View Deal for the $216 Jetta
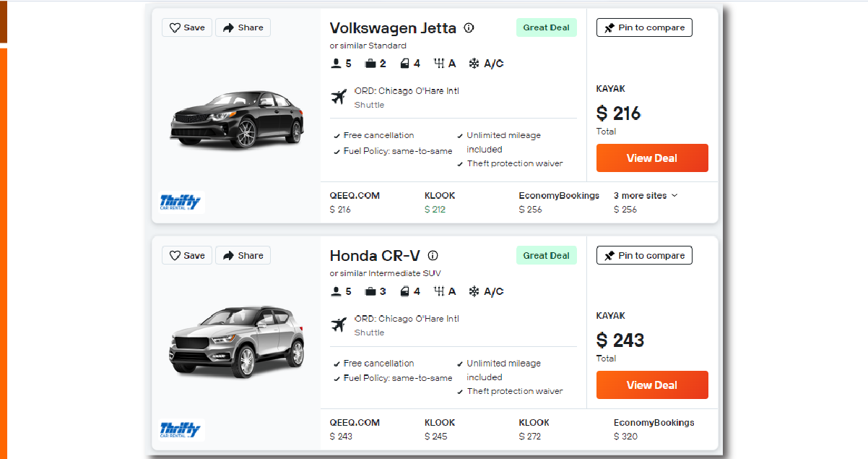Viewport: 868px width, 459px height. tap(652, 158)
